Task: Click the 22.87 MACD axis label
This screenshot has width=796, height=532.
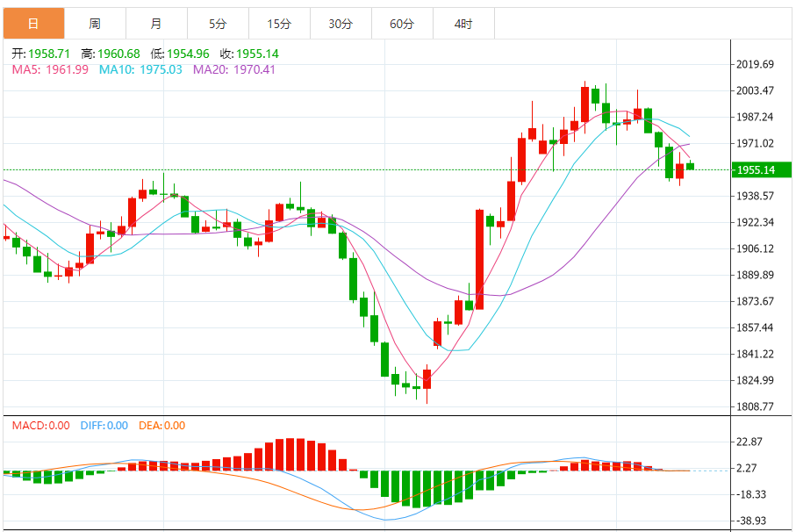Action: (749, 442)
